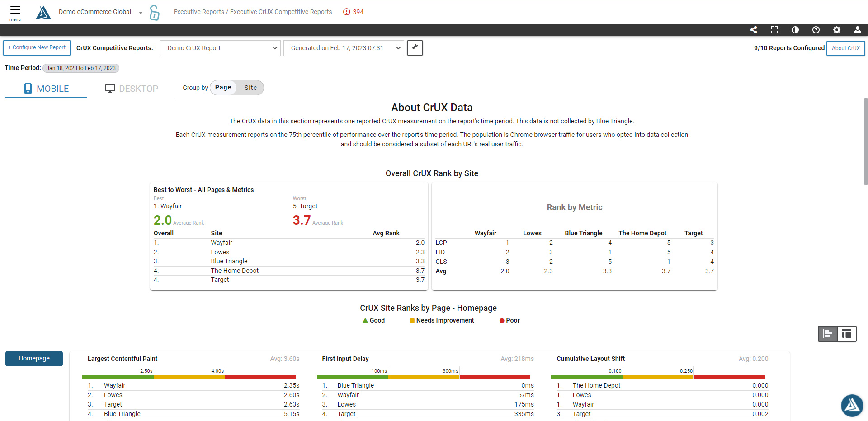Click Good legend green triangle
The image size is (868, 421).
click(365, 321)
